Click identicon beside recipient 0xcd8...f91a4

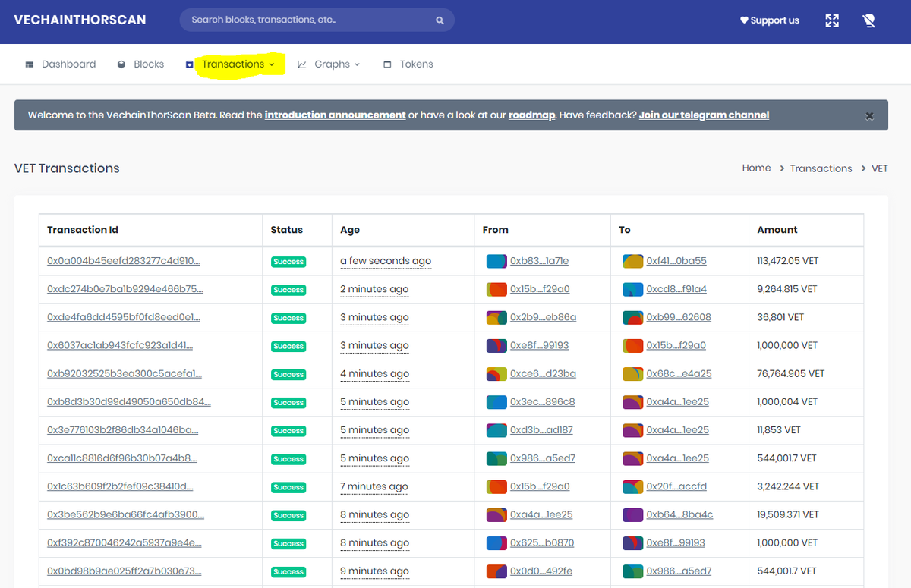click(x=633, y=289)
